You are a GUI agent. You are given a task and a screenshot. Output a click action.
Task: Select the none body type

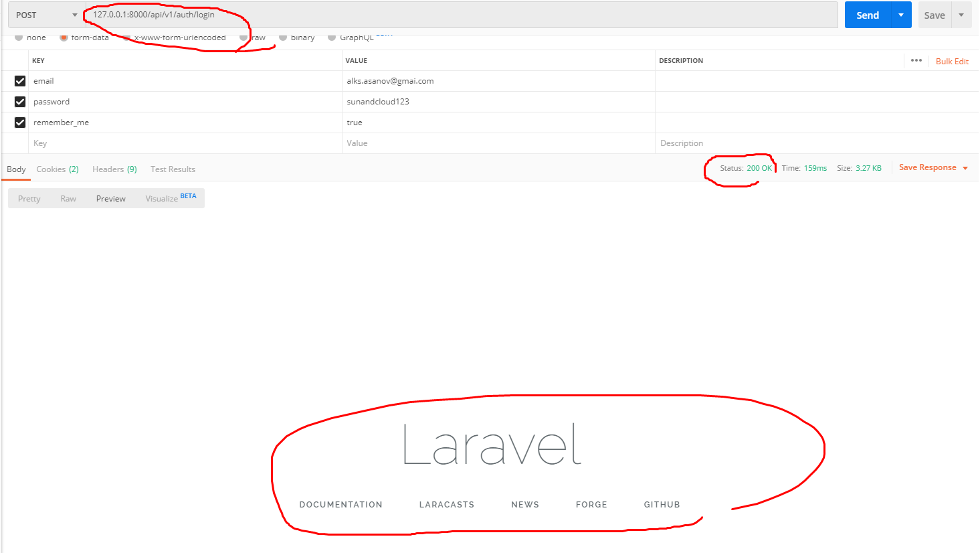click(x=19, y=37)
